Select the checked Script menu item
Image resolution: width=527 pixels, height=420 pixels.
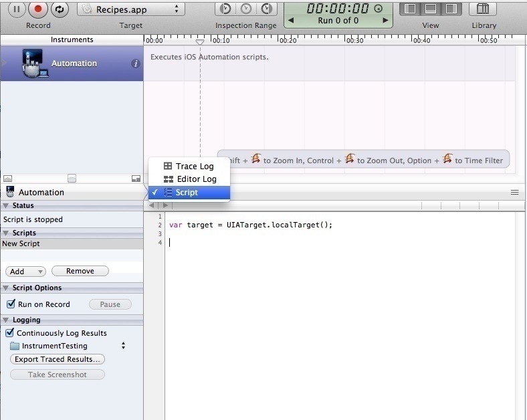click(189, 193)
